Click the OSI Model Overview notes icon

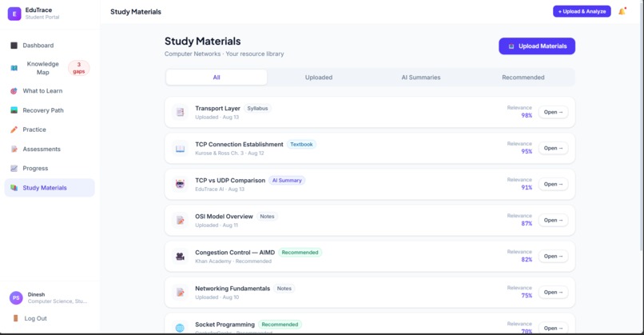180,220
